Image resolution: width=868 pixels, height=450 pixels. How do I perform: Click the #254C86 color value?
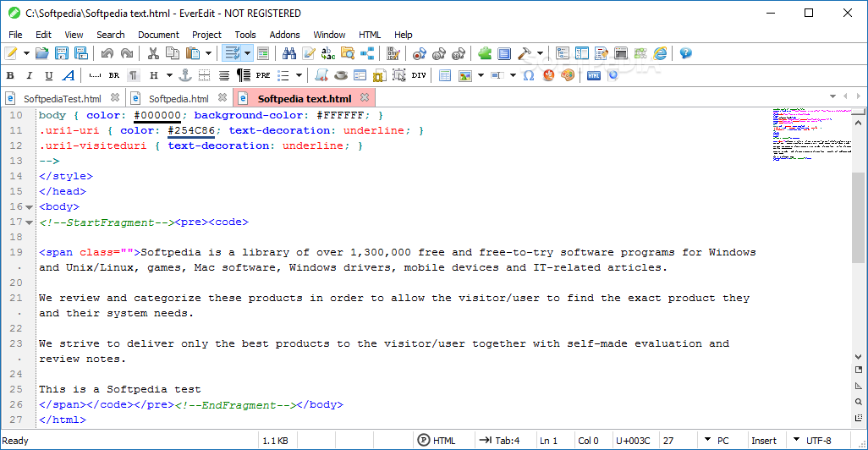click(x=191, y=130)
